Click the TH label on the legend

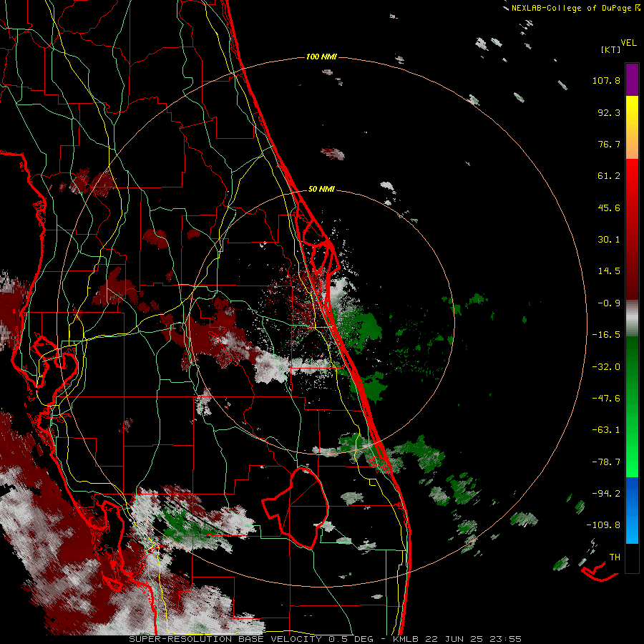615,557
